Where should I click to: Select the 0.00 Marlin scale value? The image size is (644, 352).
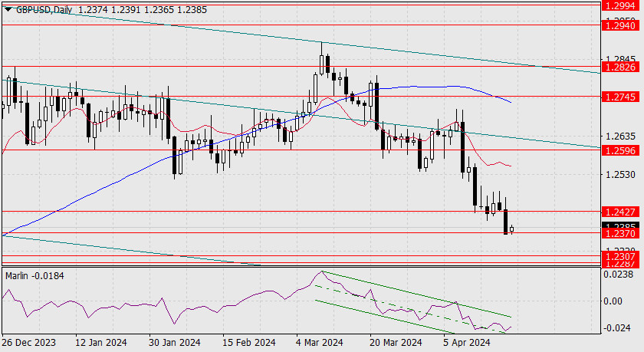click(613, 301)
